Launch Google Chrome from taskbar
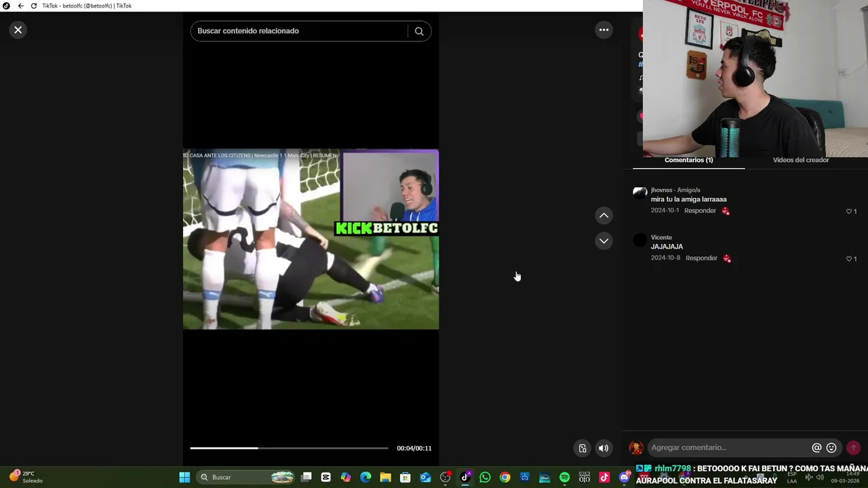This screenshot has height=488, width=868. (505, 477)
